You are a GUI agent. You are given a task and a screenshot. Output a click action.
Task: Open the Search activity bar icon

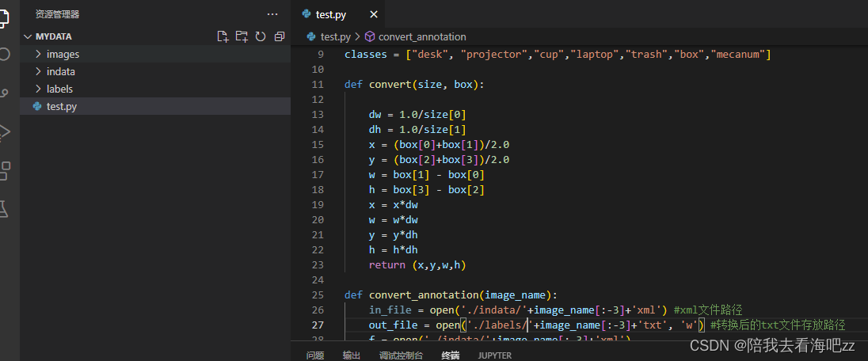[4, 55]
